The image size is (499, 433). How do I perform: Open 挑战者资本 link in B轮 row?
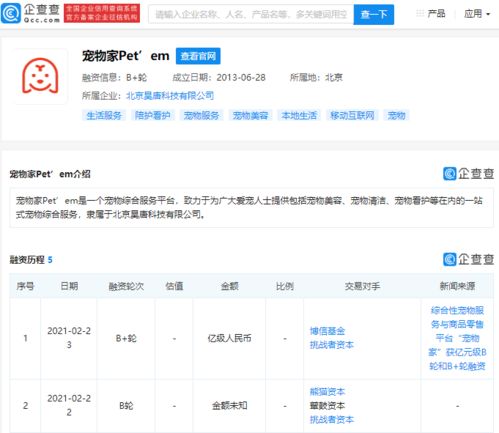[x=332, y=419]
